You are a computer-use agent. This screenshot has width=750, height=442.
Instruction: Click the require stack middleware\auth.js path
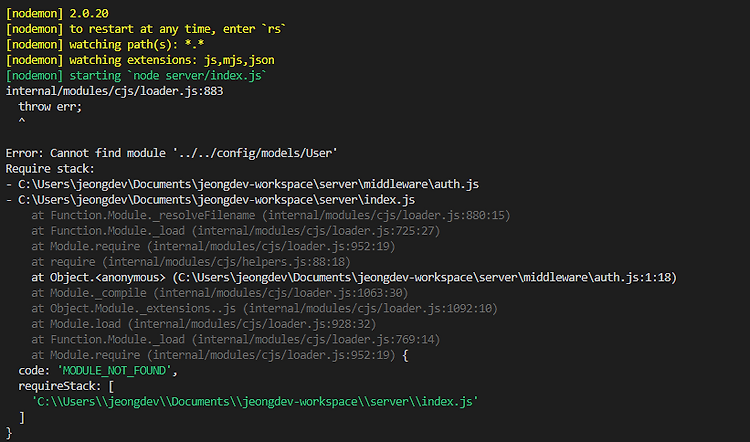(242, 184)
